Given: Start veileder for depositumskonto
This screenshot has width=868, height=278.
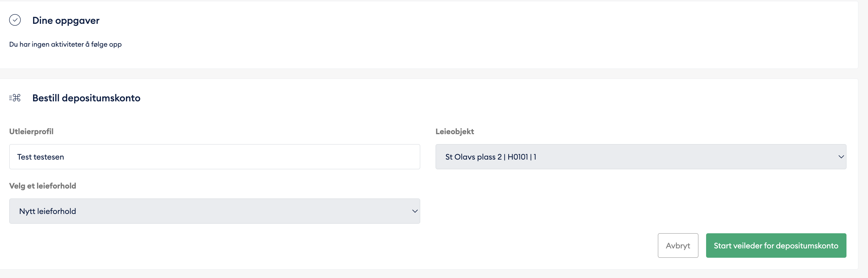Looking at the screenshot, I should 776,246.
